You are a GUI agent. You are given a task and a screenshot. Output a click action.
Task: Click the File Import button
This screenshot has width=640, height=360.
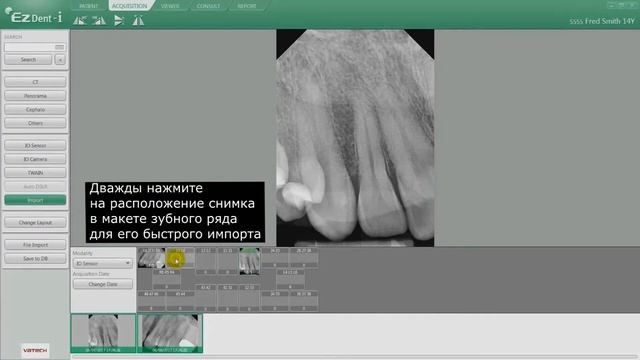click(x=35, y=244)
